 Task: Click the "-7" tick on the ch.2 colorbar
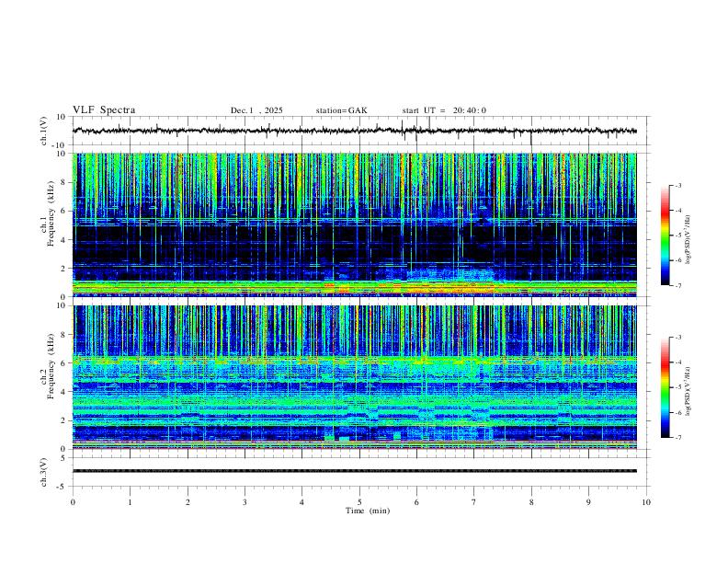point(678,437)
